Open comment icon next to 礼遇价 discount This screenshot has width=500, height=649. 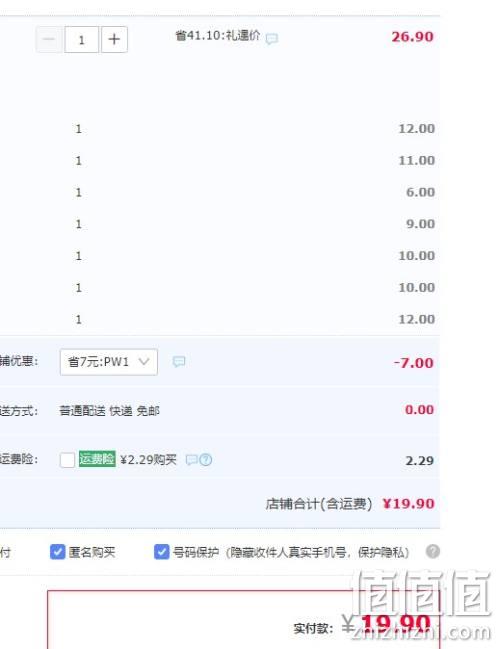[x=272, y=39]
